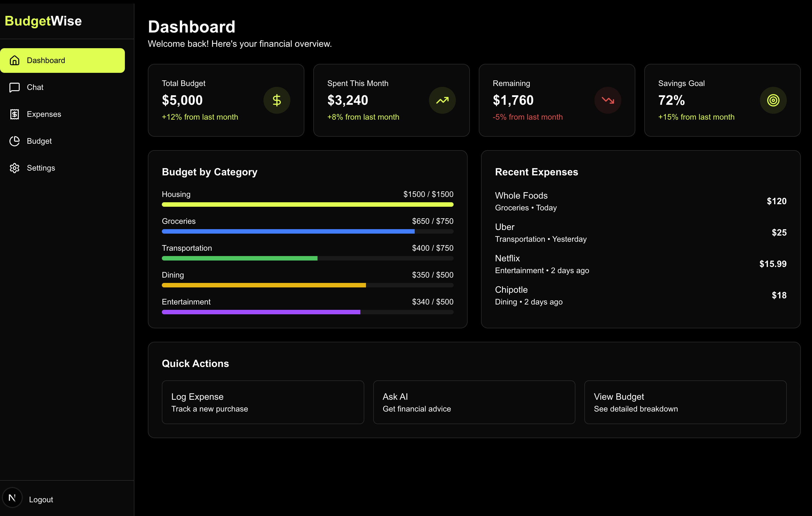812x516 pixels.
Task: Select the Whole Foods expense entry
Action: 640,201
